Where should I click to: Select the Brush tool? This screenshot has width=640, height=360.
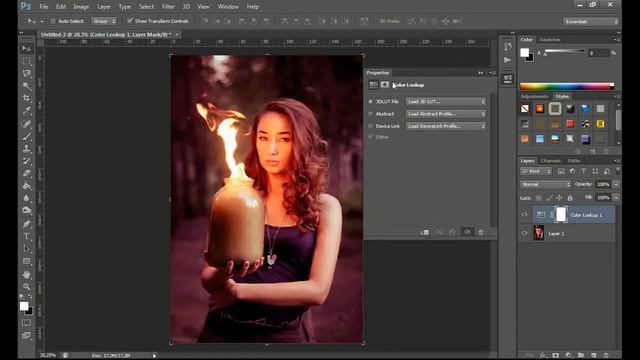[x=27, y=136]
